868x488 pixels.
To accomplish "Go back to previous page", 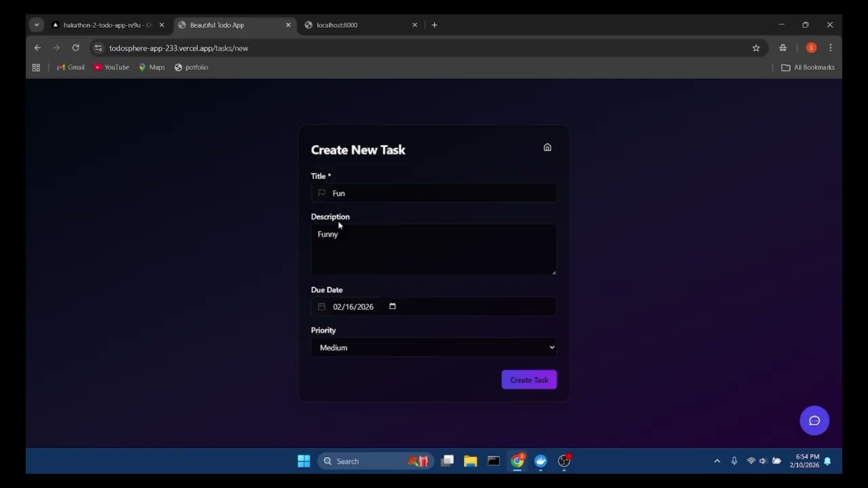I will point(37,48).
